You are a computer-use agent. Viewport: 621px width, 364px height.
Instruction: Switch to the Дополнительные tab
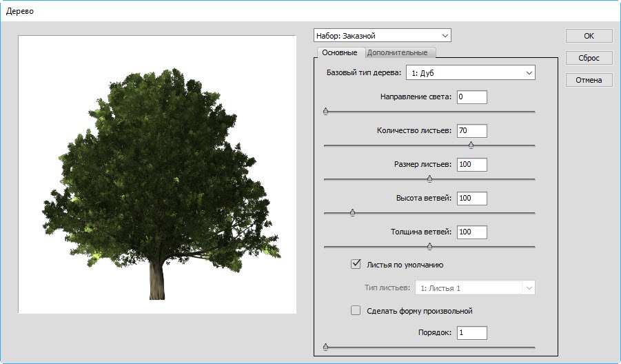[x=398, y=52]
